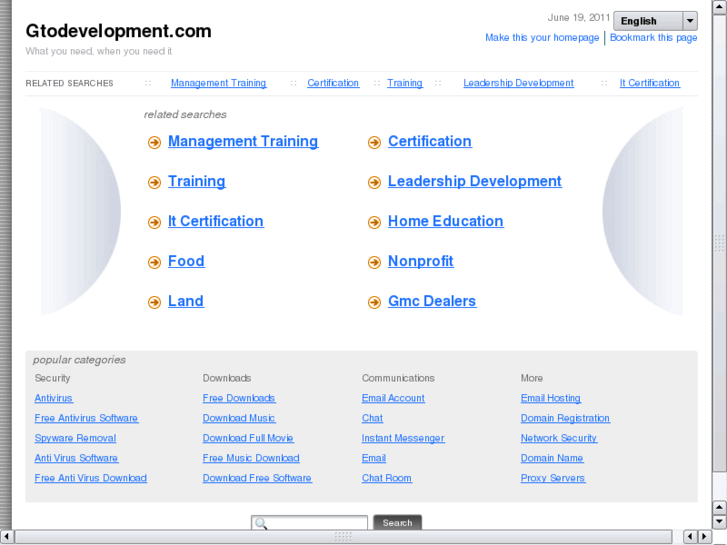Open Network Security link
Screen dimensions: 727x545
click(x=558, y=438)
